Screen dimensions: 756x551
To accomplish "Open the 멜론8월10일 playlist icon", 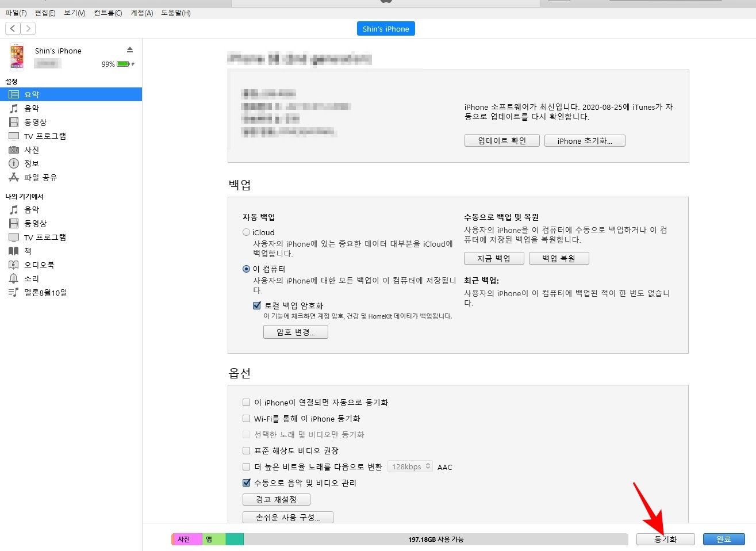I will click(x=14, y=293).
